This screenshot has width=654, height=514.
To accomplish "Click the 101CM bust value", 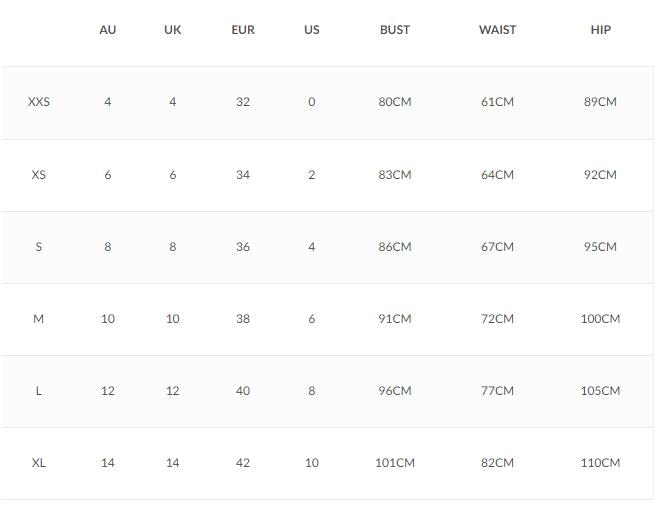I will pyautogui.click(x=395, y=463).
